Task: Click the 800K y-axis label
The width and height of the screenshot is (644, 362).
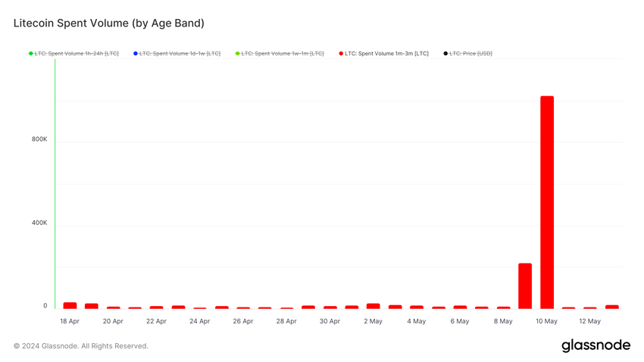Action: (39, 139)
